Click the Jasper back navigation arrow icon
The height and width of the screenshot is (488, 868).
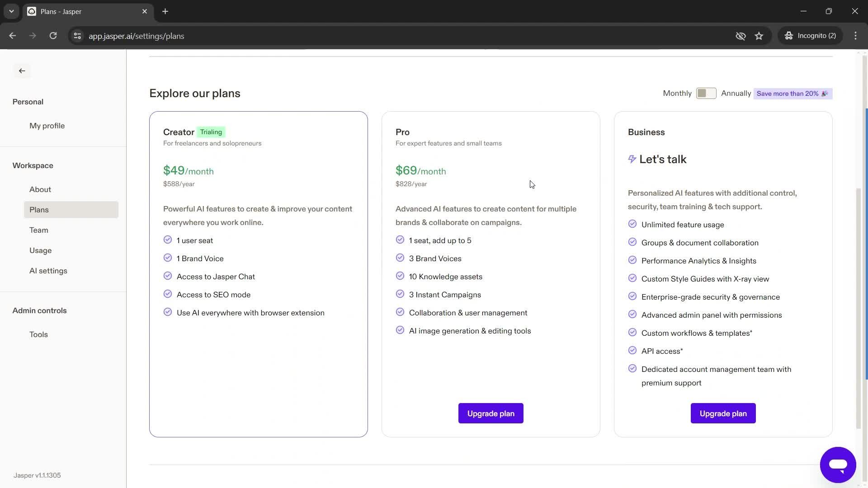tap(22, 70)
